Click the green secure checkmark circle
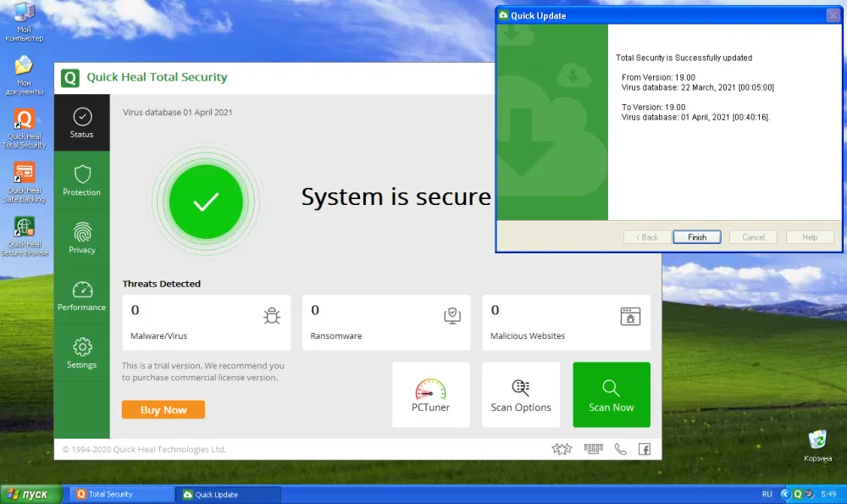The width and height of the screenshot is (847, 504). [x=206, y=202]
